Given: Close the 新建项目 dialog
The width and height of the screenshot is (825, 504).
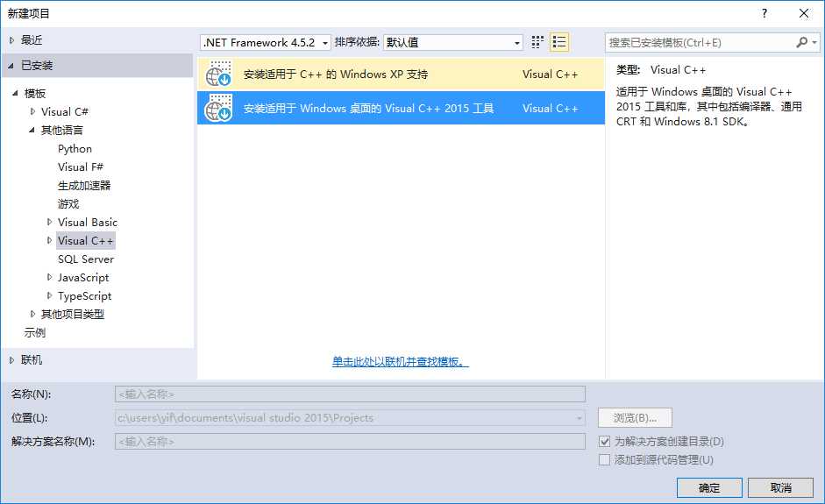Looking at the screenshot, I should click(x=804, y=13).
